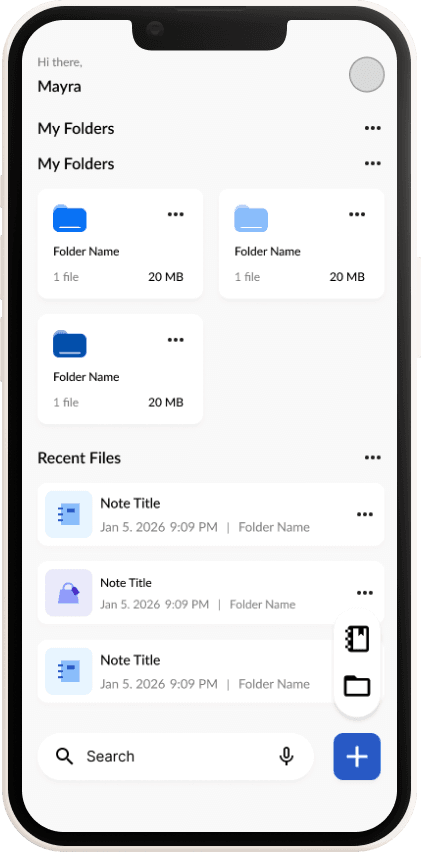421x852 pixels.
Task: Start voice search with the microphone icon
Action: click(286, 756)
